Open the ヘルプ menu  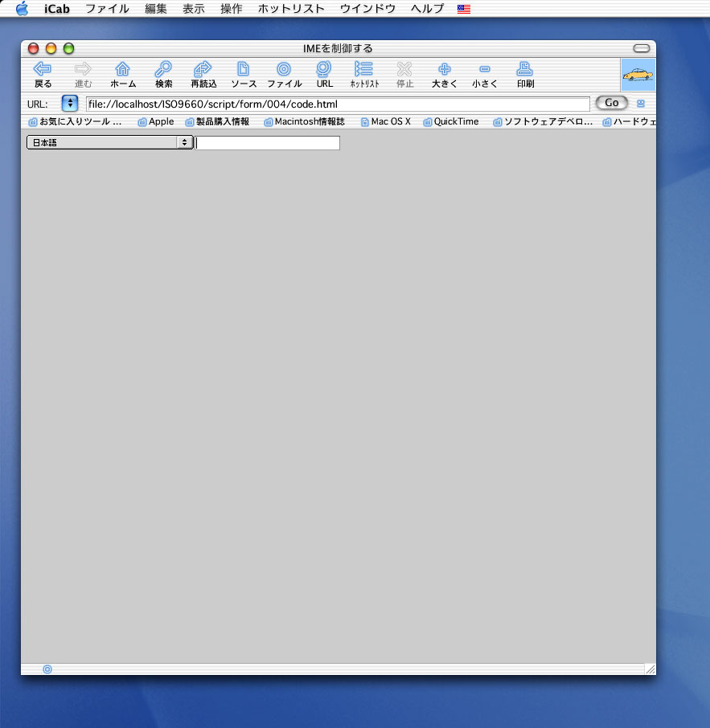pyautogui.click(x=428, y=9)
